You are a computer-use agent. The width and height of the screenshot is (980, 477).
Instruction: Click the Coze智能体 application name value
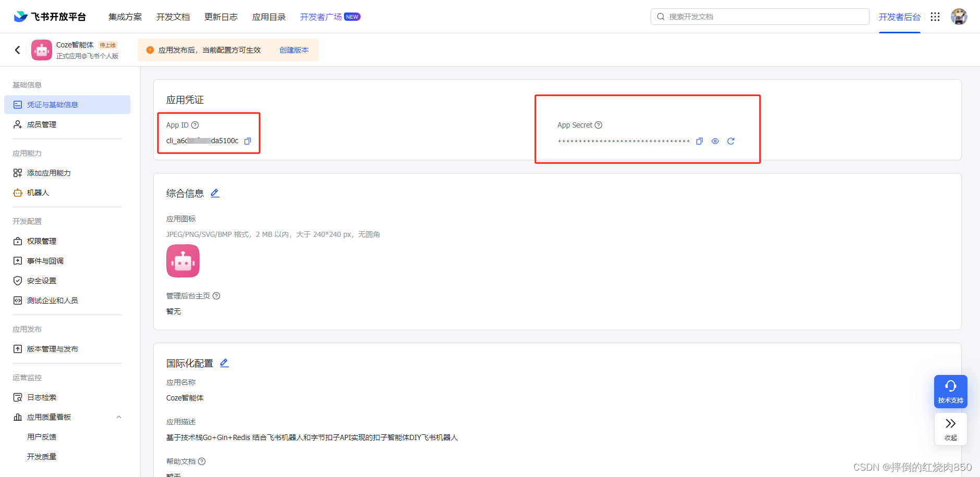(x=185, y=398)
